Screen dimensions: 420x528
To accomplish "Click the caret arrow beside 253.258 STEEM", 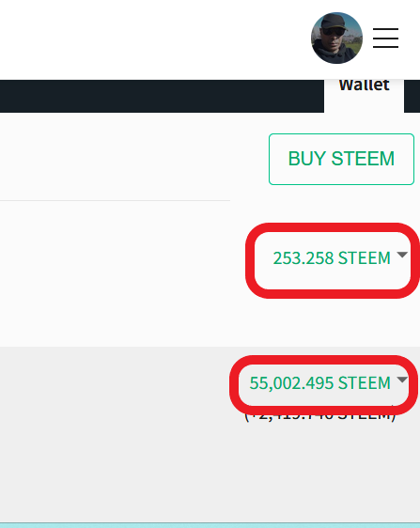I will pyautogui.click(x=402, y=255).
